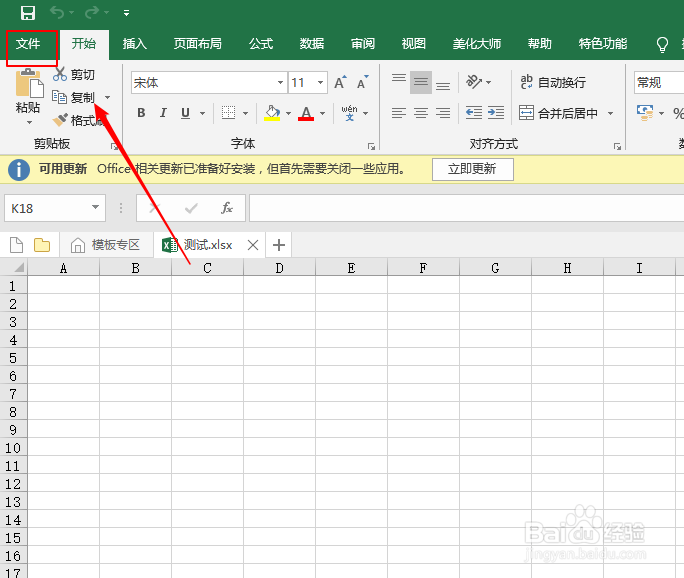Select Align Right icon
684x578 pixels.
pos(443,113)
